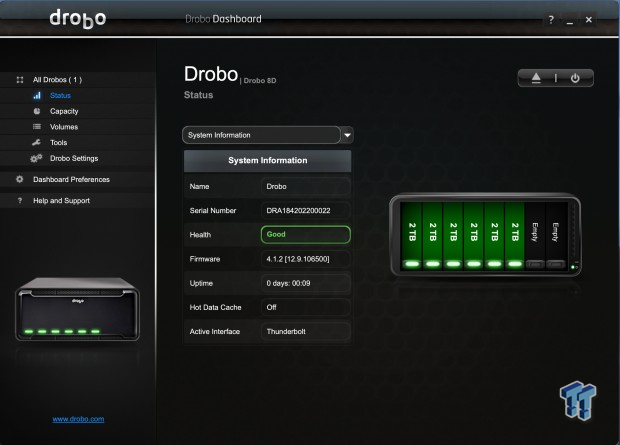Image resolution: width=620 pixels, height=445 pixels.
Task: Click the first Empty drive bay
Action: point(535,237)
